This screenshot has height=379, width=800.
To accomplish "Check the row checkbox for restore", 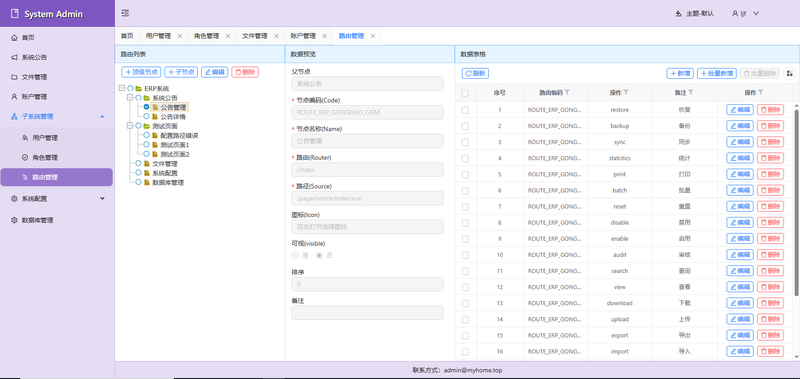I will (x=465, y=110).
